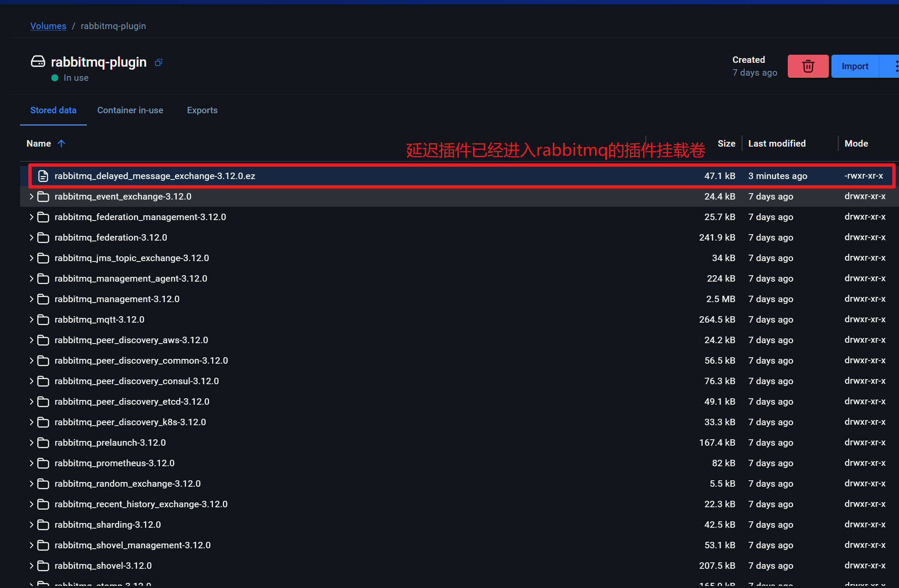This screenshot has height=588, width=899.
Task: Expand the rabbitmq_shovel-3.12.0 folder chevron
Action: (31, 566)
